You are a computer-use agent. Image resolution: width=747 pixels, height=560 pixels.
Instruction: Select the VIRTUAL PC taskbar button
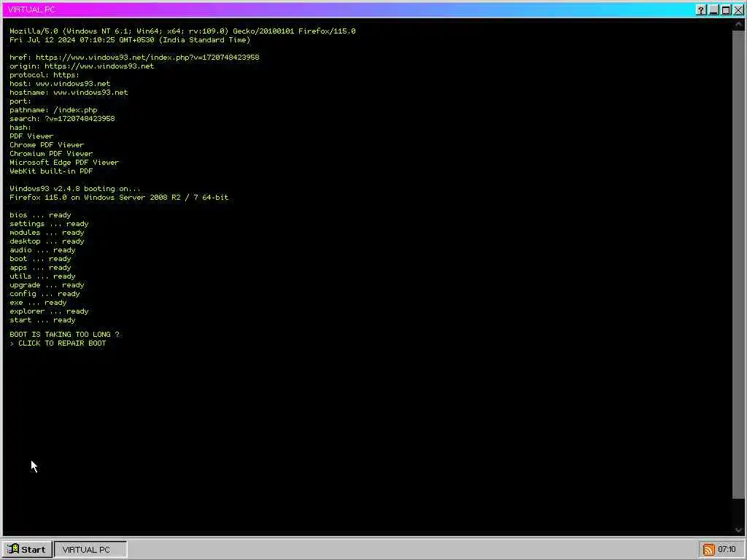[90, 550]
